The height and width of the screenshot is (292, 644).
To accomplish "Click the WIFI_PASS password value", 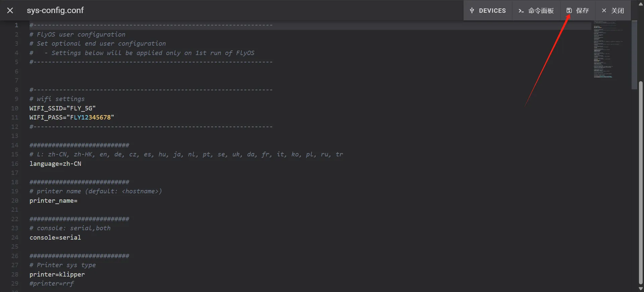I will 91,117.
